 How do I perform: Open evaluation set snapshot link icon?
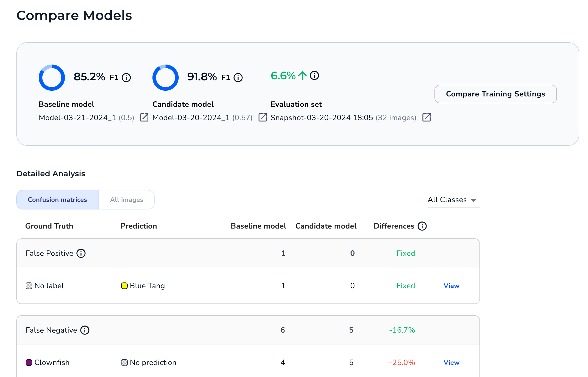426,117
